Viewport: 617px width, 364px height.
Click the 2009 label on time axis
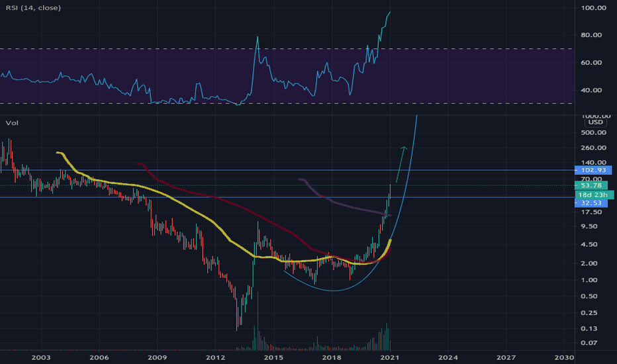point(157,357)
